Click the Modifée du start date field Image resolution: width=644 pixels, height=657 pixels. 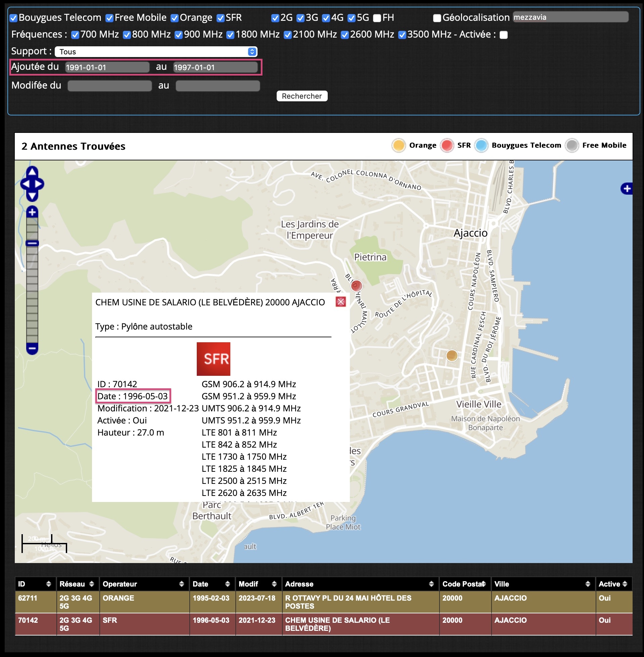(109, 86)
